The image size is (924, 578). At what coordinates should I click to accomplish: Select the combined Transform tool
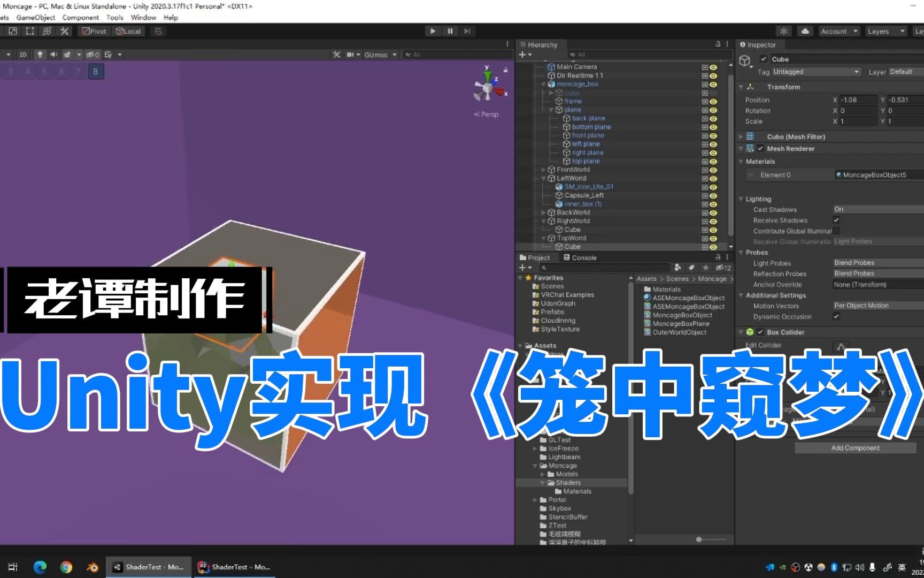(47, 31)
